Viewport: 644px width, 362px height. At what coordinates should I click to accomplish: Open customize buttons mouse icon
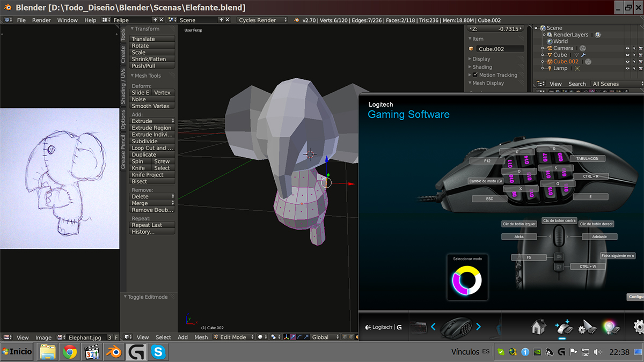(x=563, y=327)
